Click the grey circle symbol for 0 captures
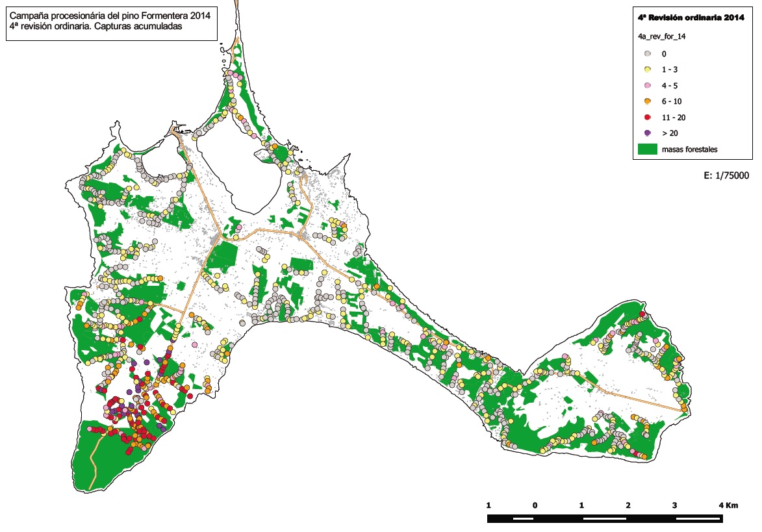Image resolution: width=762 pixels, height=532 pixels. coord(647,54)
